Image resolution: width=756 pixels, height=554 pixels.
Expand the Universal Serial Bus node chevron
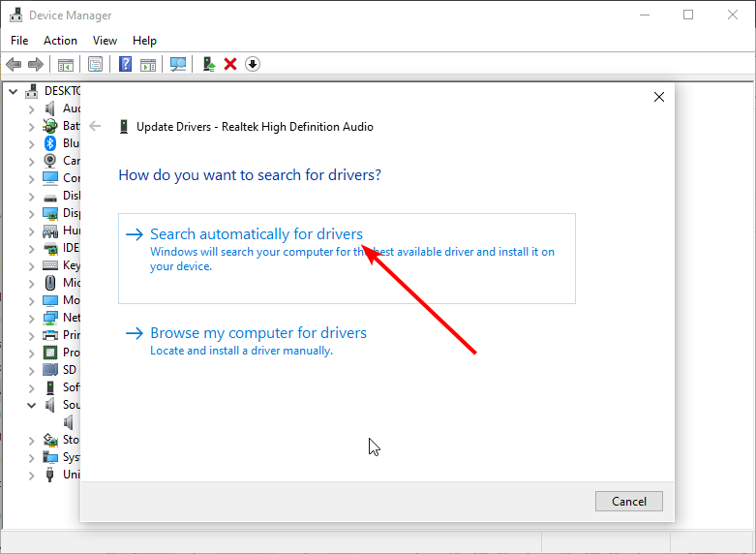click(x=31, y=476)
